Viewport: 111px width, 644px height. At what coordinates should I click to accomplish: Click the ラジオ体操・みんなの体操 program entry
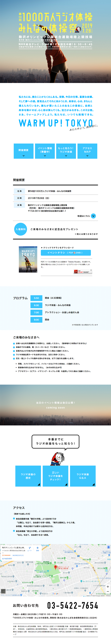[58, 305]
